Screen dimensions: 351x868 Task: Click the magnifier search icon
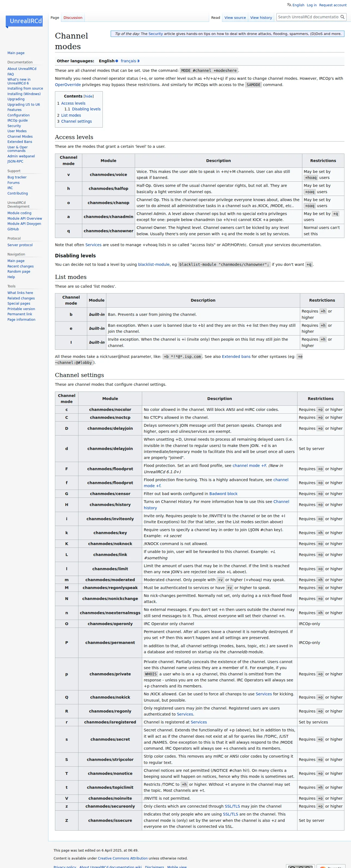click(342, 17)
